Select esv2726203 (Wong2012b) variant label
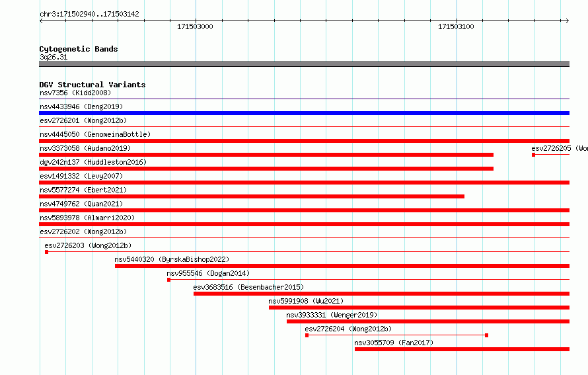Image resolution: width=588 pixels, height=375 pixels. (88, 245)
